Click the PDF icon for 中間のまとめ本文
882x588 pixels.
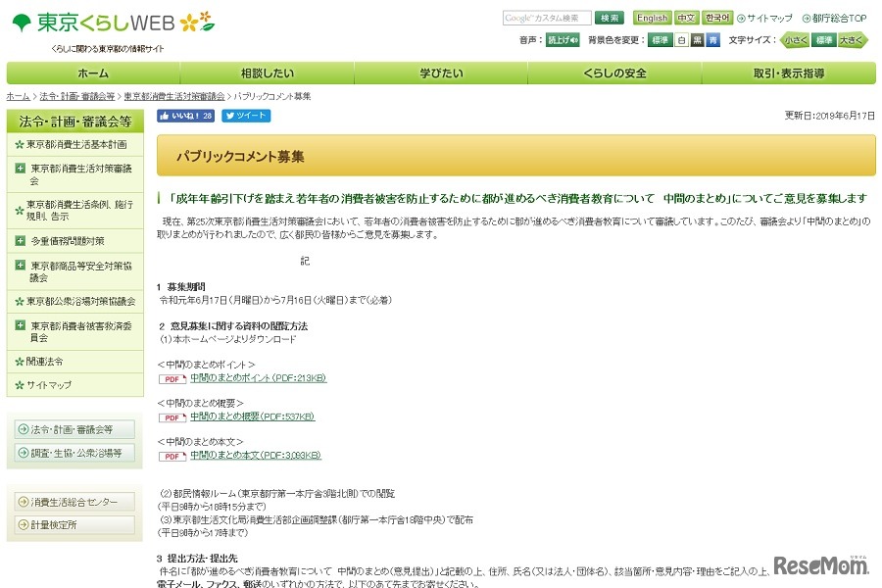(x=172, y=457)
